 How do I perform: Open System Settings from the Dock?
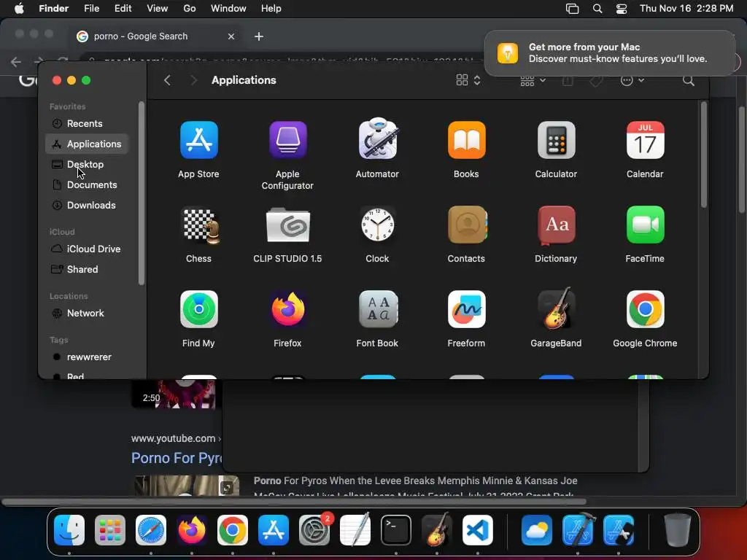point(314,530)
